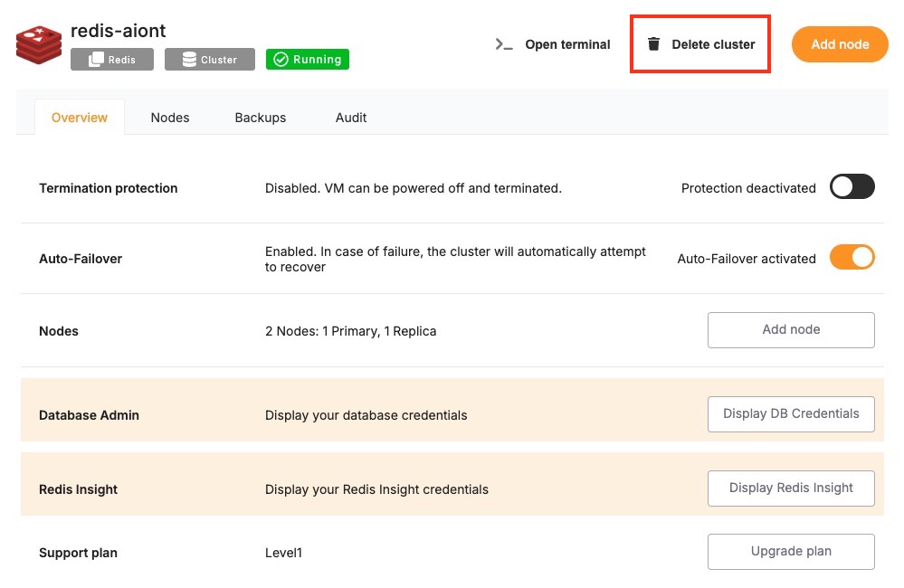This screenshot has width=904, height=588.
Task: Click the trash can icon
Action: pyautogui.click(x=653, y=44)
